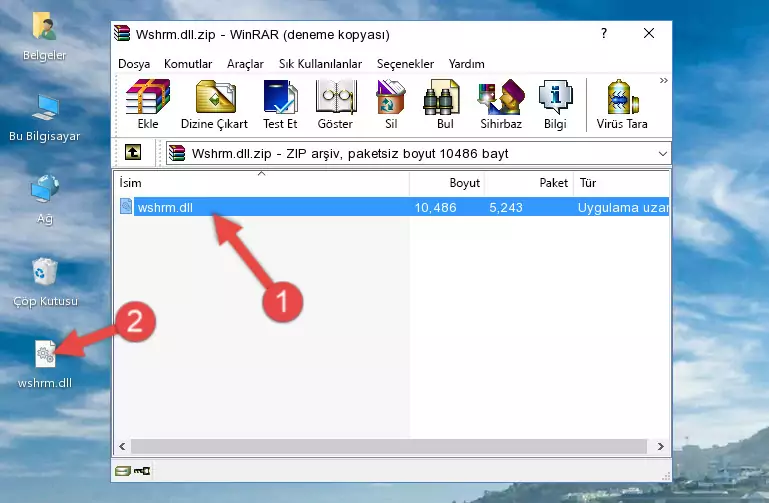Select the wshrm.dll row in list
This screenshot has height=503, width=769.
(x=394, y=206)
